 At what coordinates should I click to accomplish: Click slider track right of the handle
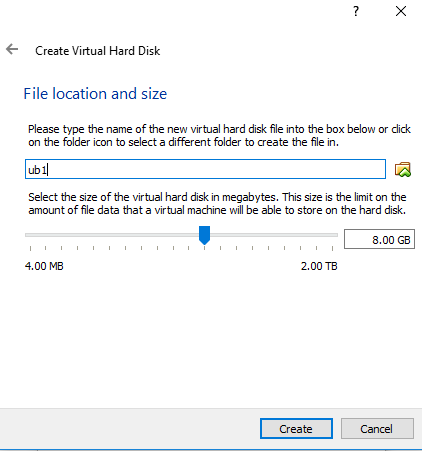[274, 235]
